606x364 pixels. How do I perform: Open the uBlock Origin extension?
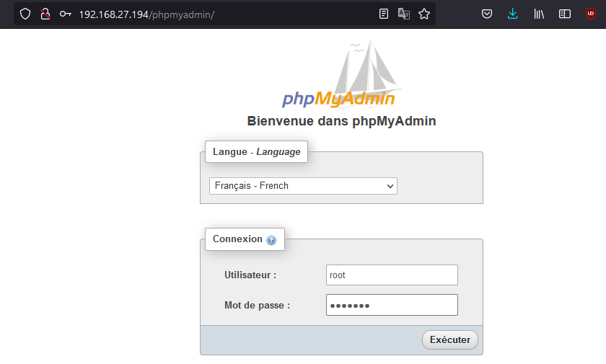(591, 14)
